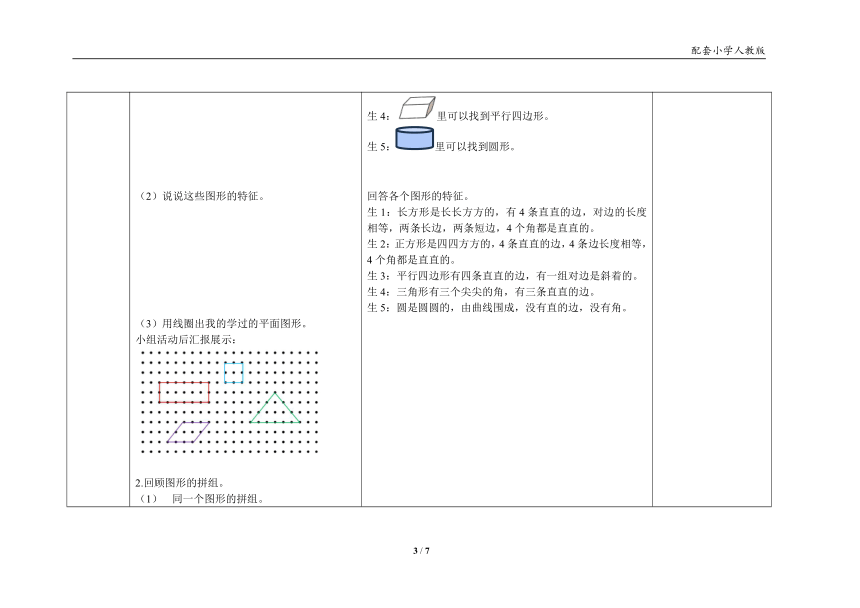
Task: Click the line 小组活动后汇报展示:
Action: [186, 339]
